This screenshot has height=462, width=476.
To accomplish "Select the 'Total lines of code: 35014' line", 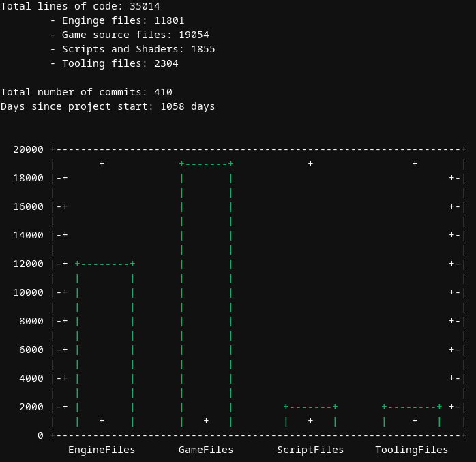I will 80,6.
